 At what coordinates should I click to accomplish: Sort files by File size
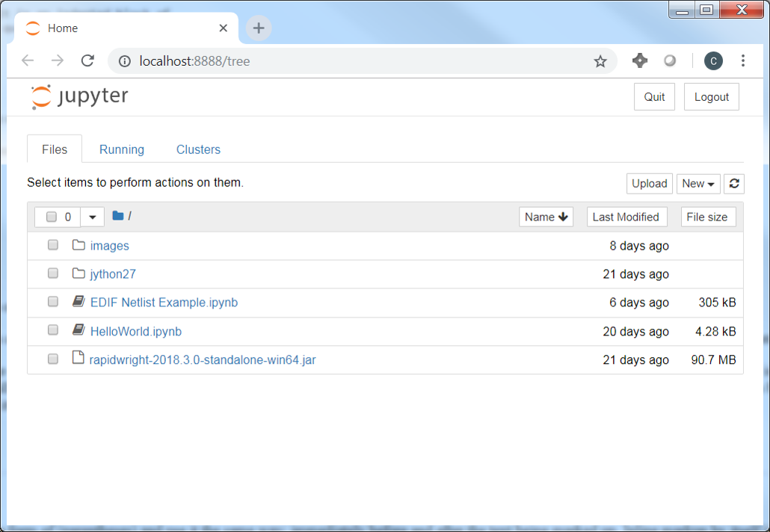(708, 217)
